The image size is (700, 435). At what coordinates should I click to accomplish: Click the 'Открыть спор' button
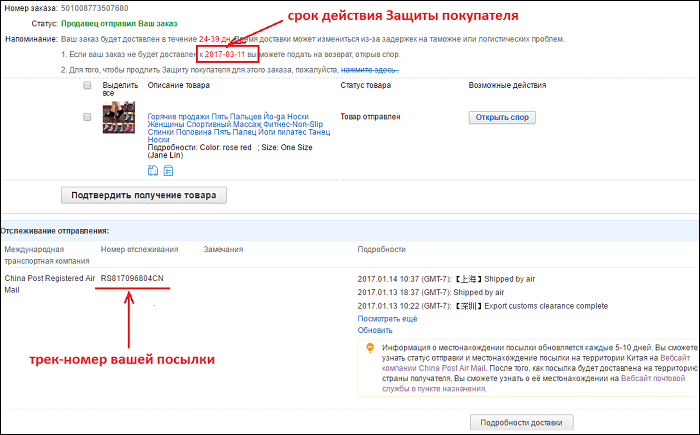[x=502, y=117]
